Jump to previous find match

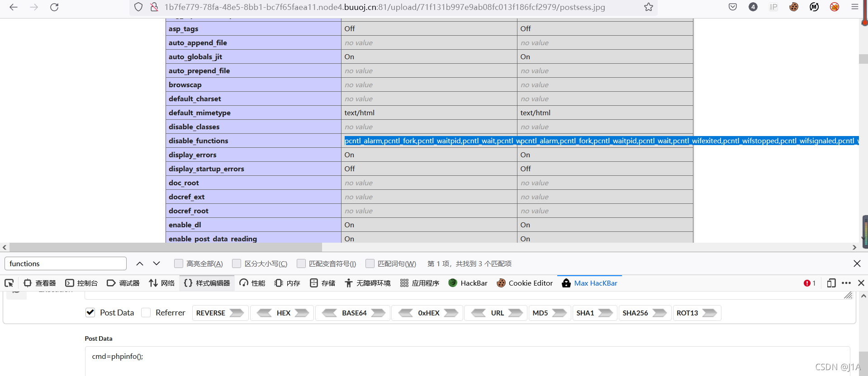click(140, 263)
